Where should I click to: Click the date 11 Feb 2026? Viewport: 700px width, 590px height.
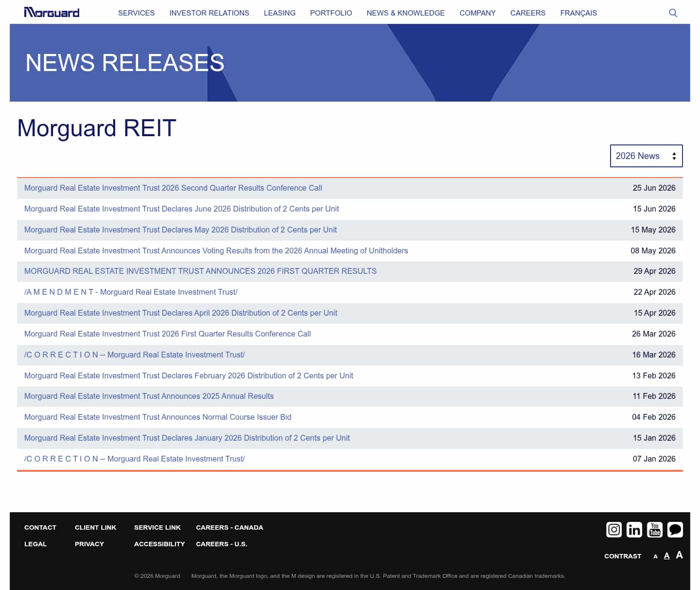654,396
